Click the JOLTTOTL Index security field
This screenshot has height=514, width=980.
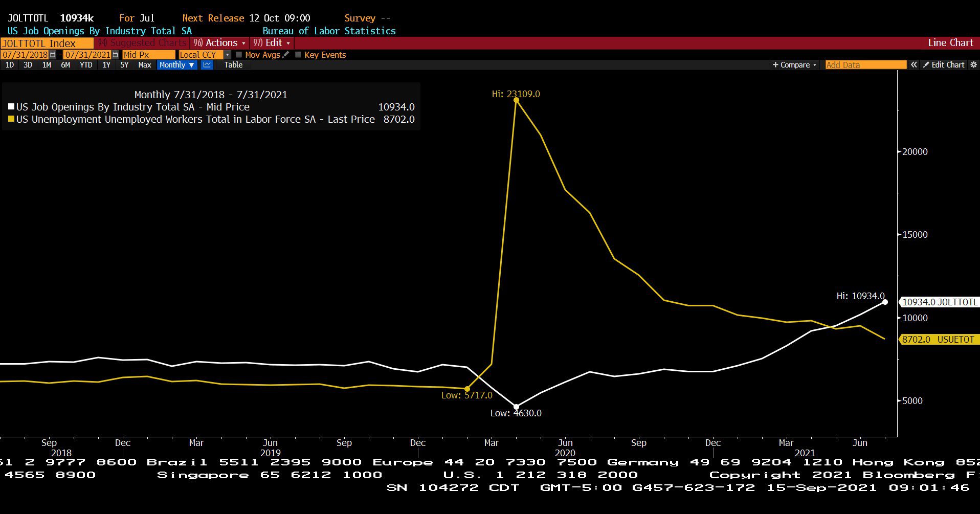click(x=47, y=43)
